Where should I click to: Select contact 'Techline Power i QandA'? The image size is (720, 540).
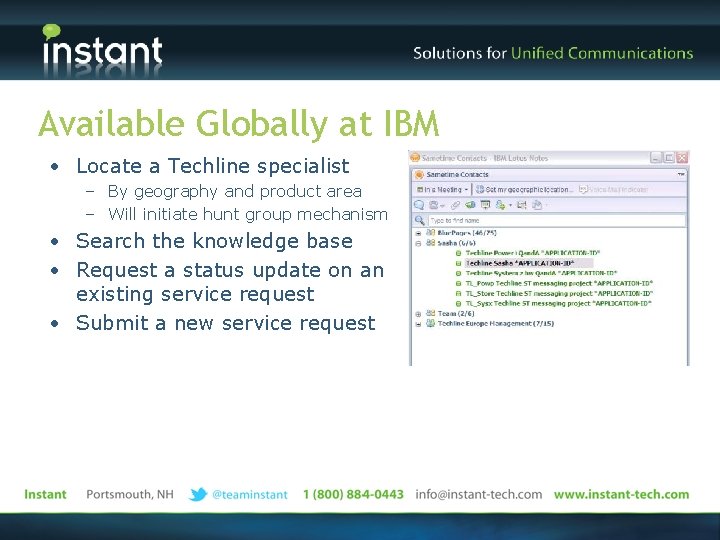(x=533, y=253)
